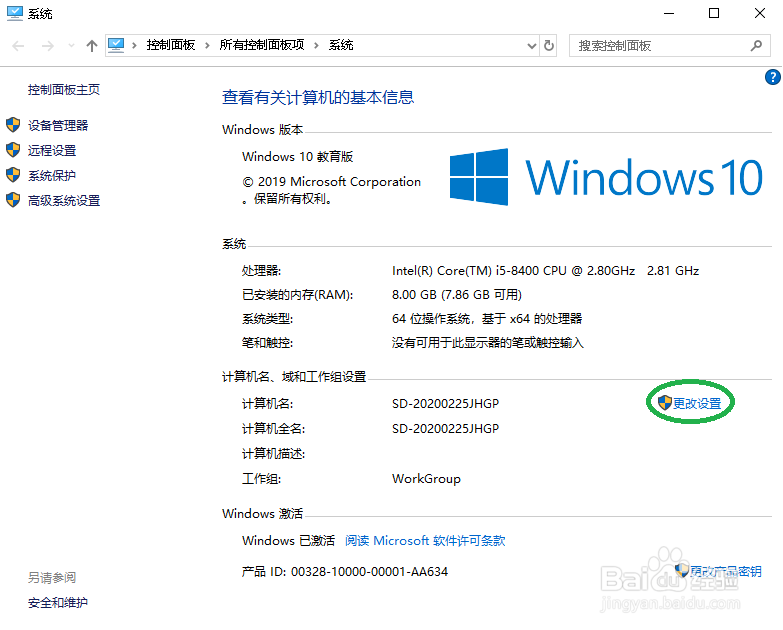The image size is (783, 630).
Task: Open 设备管理器 link
Action: (x=57, y=125)
